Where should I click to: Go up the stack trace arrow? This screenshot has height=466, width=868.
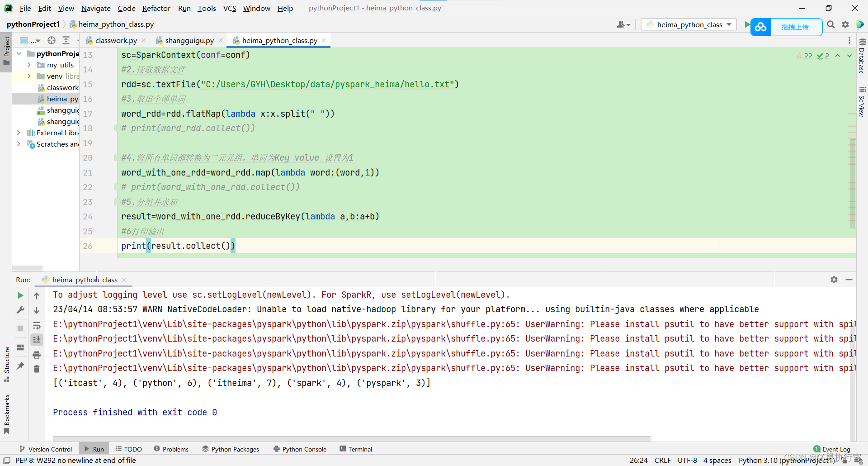[x=37, y=295]
